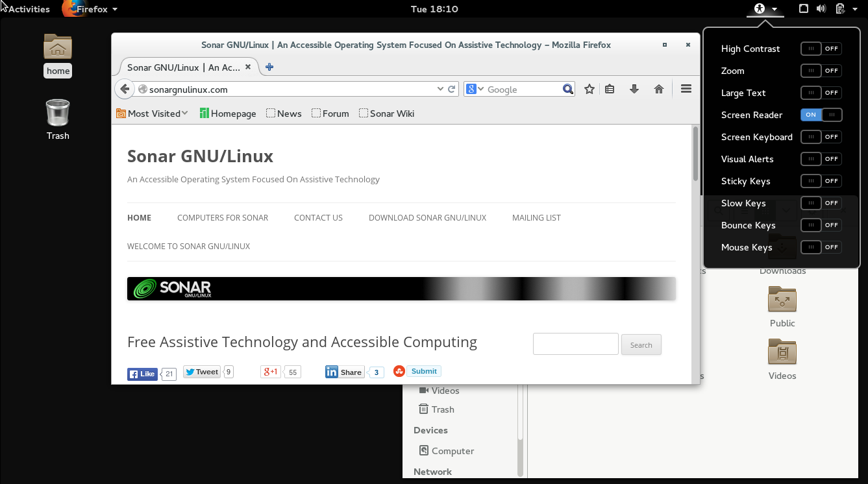
Task: Open the CONTACT US menu item
Action: [x=318, y=218]
